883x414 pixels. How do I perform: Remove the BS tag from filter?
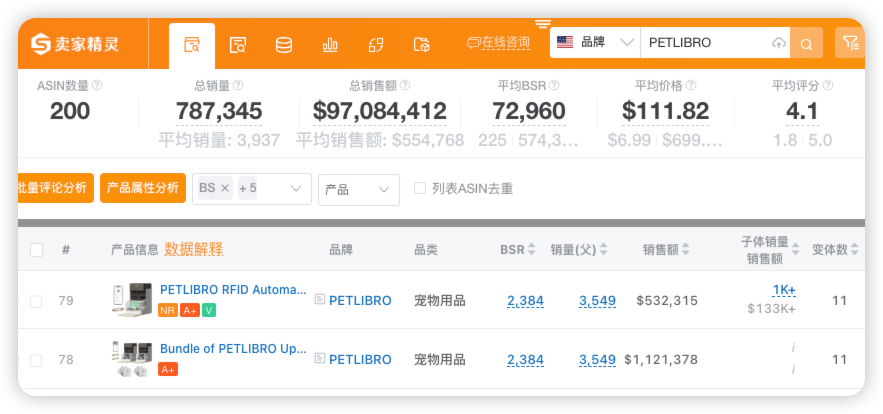(x=225, y=188)
